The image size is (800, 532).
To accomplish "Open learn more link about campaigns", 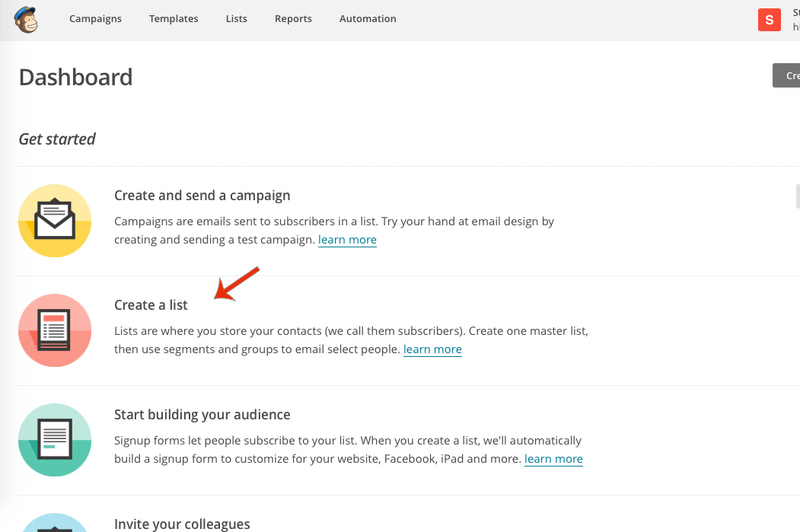I will coord(347,240).
